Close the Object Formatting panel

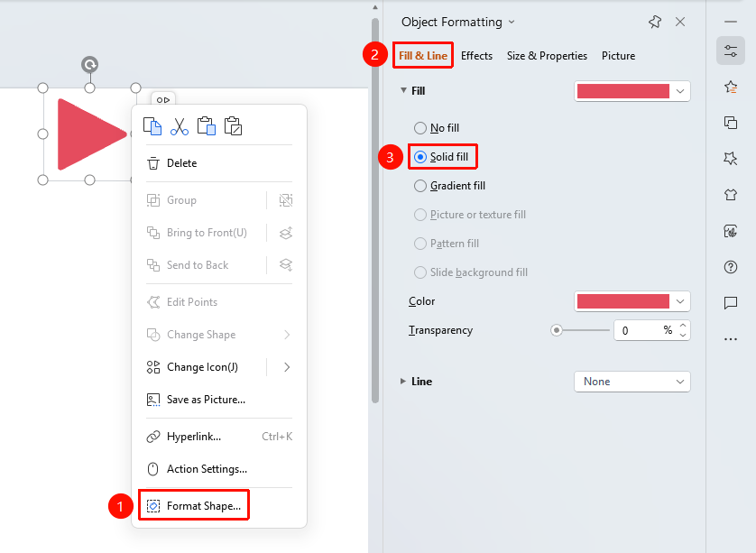click(x=680, y=22)
